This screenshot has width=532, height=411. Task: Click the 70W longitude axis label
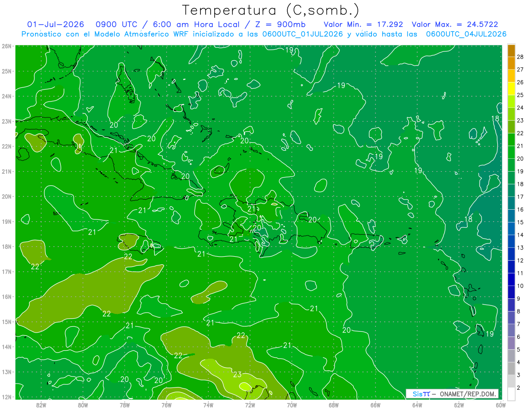pyautogui.click(x=292, y=404)
